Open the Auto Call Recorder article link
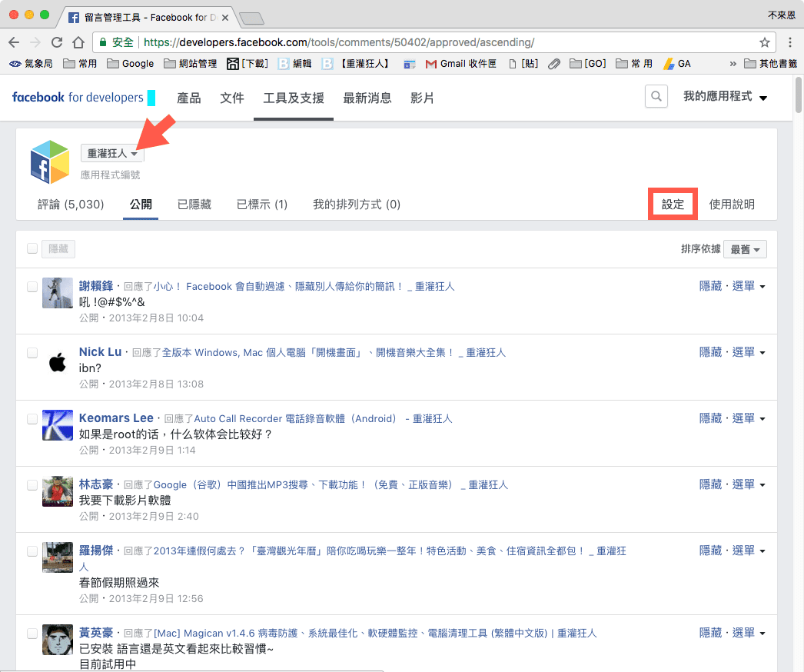Viewport: 804px width, 672px height. point(323,418)
